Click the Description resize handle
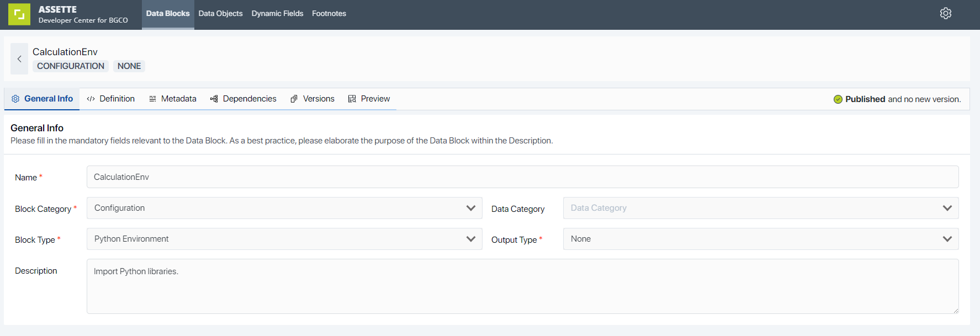This screenshot has height=336, width=980. click(x=956, y=311)
